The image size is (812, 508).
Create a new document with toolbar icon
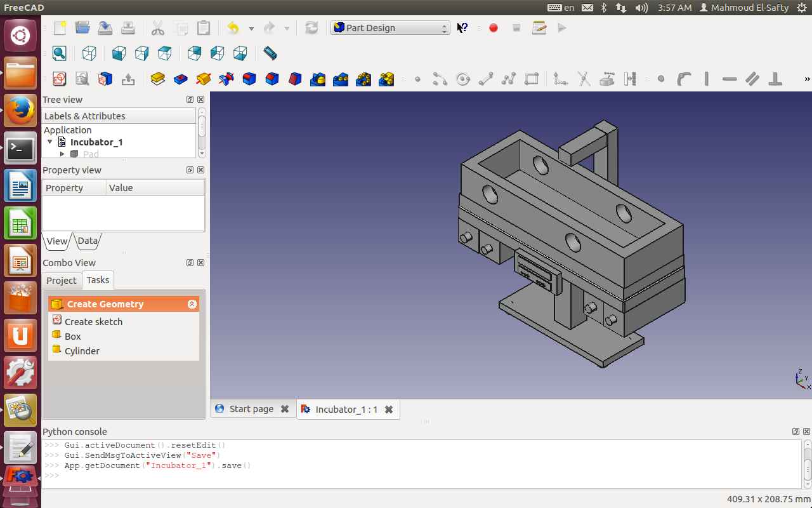(60, 28)
